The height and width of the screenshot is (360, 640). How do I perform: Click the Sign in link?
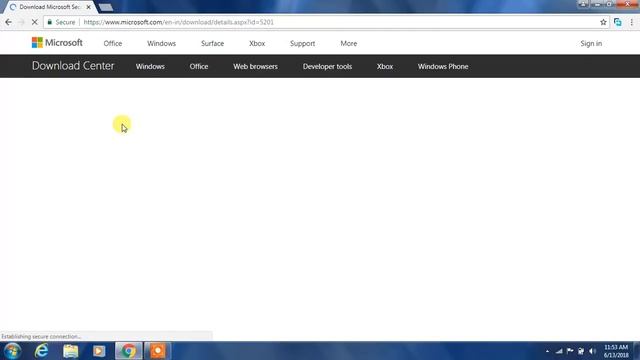(x=591, y=44)
